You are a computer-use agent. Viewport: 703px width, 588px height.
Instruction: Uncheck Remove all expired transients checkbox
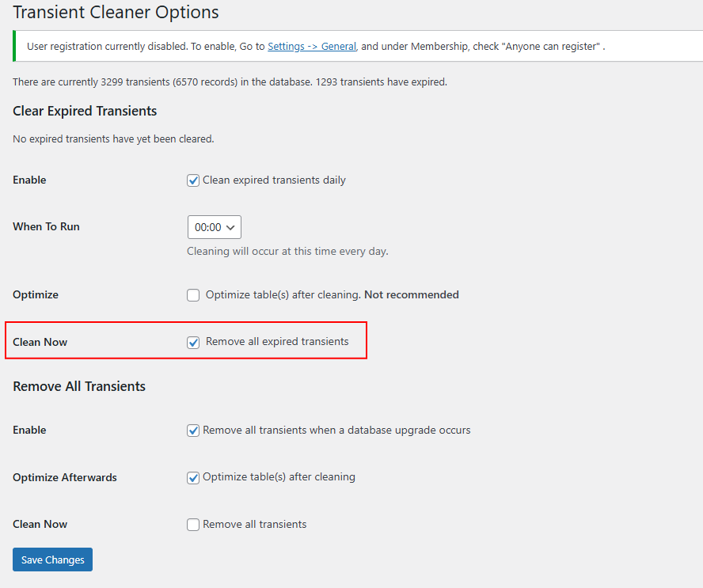tap(193, 343)
